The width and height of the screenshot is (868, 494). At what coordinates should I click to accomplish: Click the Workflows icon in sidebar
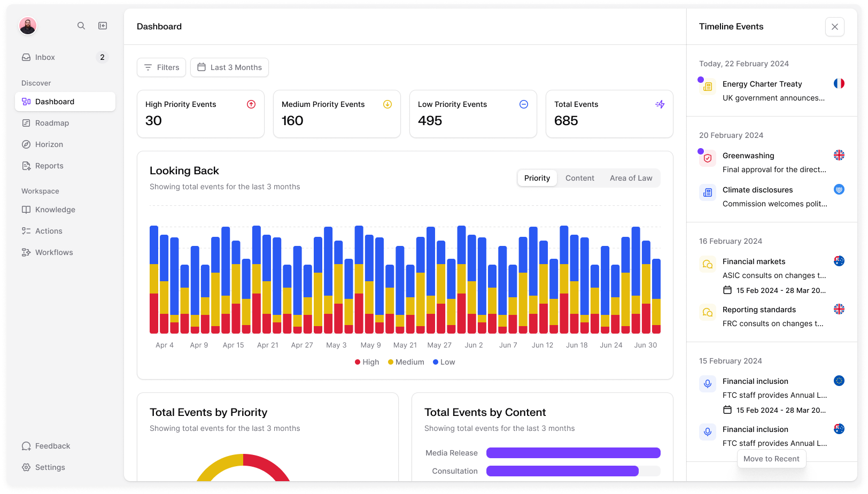point(26,252)
